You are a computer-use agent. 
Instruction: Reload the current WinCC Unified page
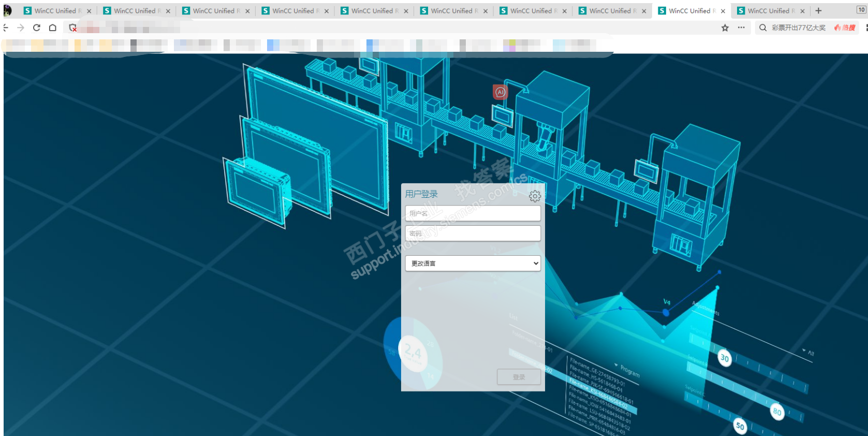pos(37,27)
